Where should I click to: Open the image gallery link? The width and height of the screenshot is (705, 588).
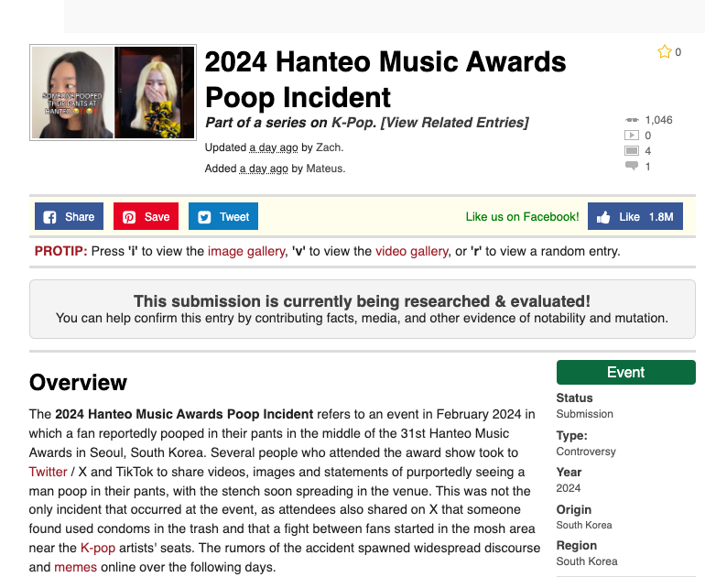246,251
